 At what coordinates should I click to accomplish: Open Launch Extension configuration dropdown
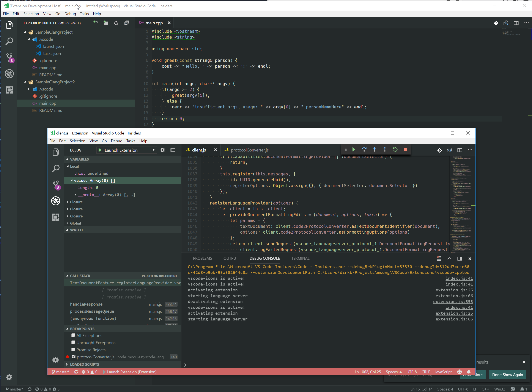pos(153,150)
